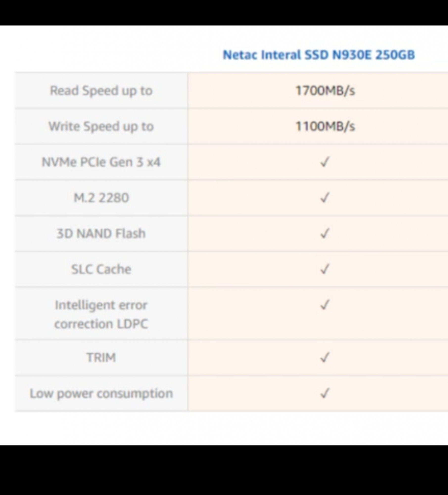
Task: Select the NVMe PCIe Gen 3 x4 label
Action: tap(101, 162)
